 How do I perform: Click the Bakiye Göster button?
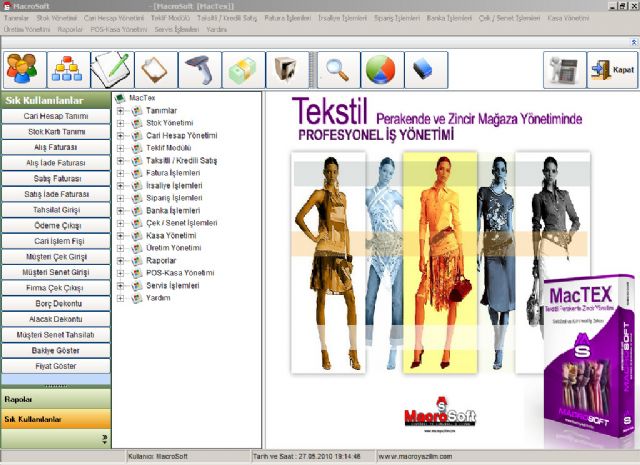click(x=56, y=351)
